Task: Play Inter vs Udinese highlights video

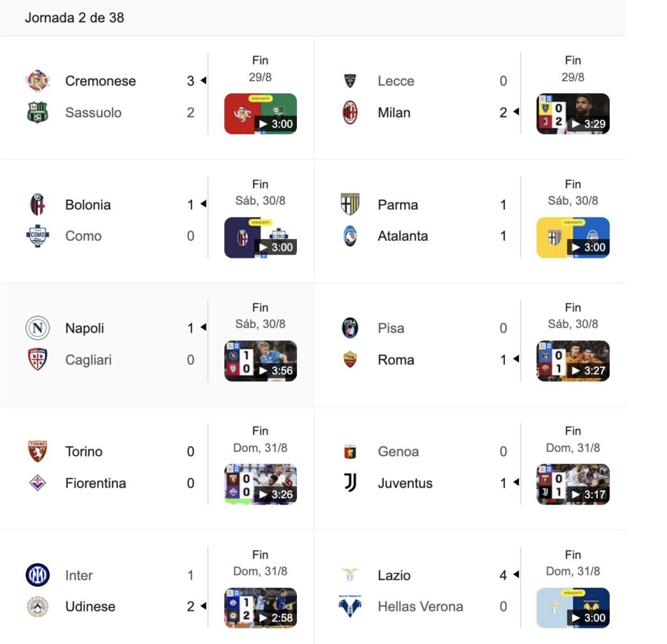Action: [261, 608]
